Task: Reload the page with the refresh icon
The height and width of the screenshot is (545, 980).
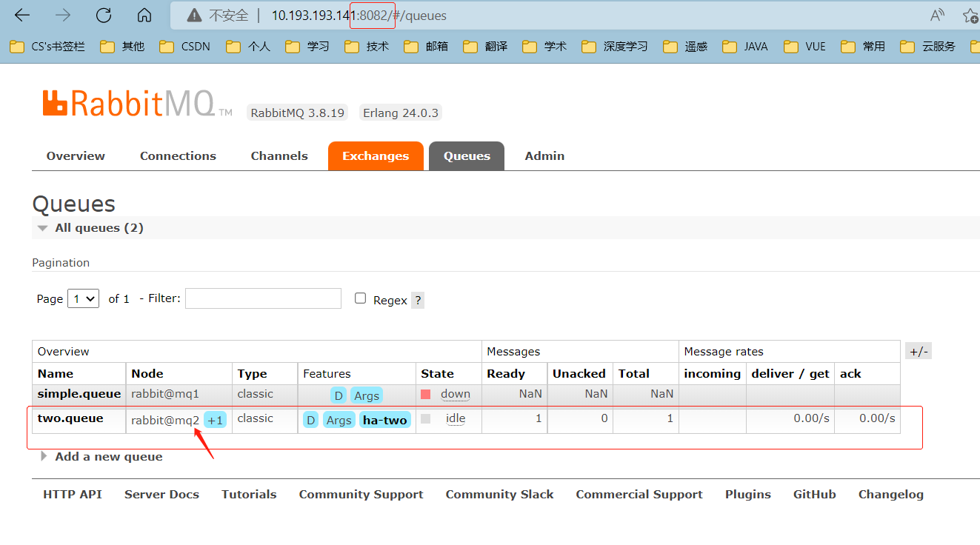Action: point(104,15)
